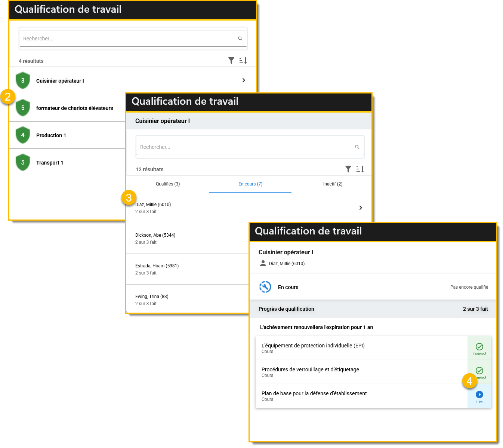The image size is (503, 448).
Task: Select the En cours (7) tab
Action: point(250,184)
